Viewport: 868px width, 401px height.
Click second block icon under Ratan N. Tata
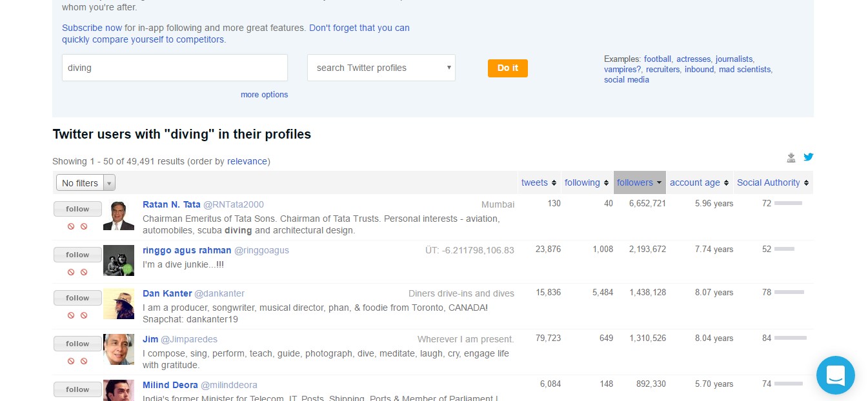[84, 226]
